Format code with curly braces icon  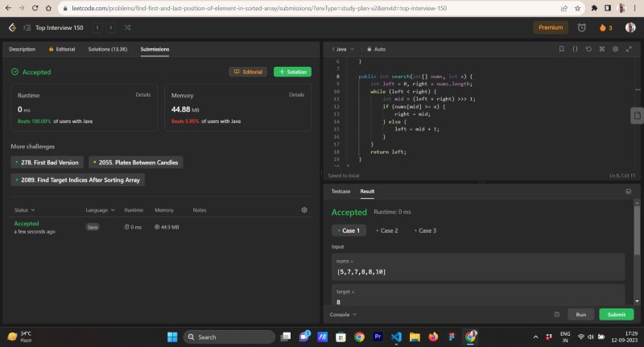(x=575, y=49)
